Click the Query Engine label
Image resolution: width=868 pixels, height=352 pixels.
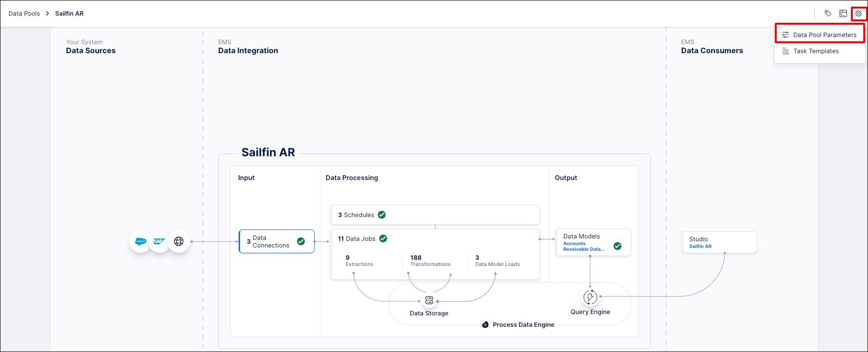pos(590,312)
